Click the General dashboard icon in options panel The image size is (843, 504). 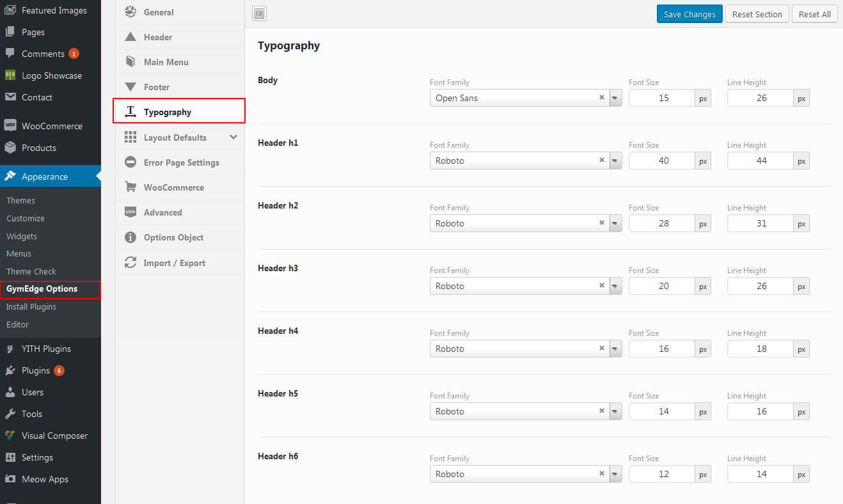pos(130,12)
